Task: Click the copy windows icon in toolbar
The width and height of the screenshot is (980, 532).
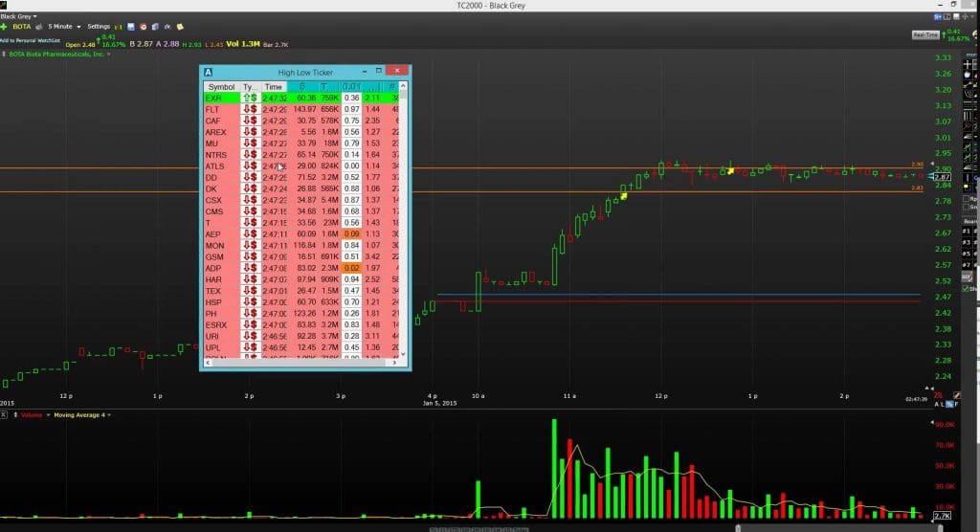Action: pyautogui.click(x=155, y=27)
